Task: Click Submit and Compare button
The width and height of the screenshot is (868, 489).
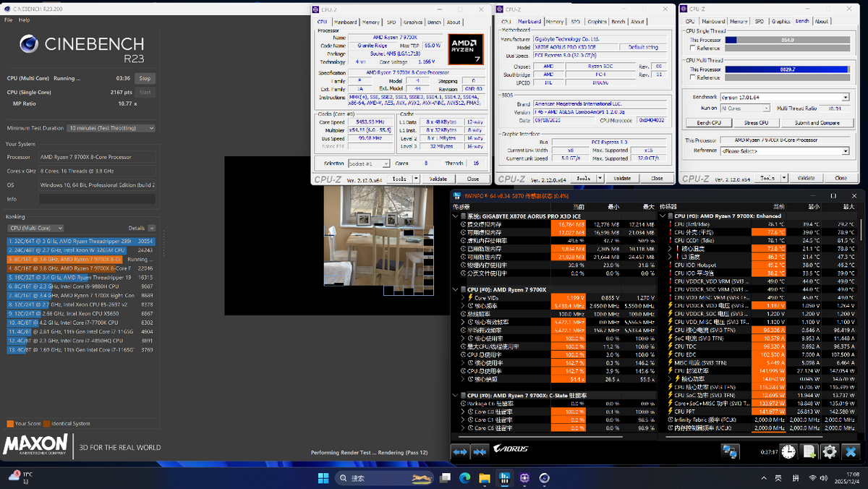Action: click(817, 123)
